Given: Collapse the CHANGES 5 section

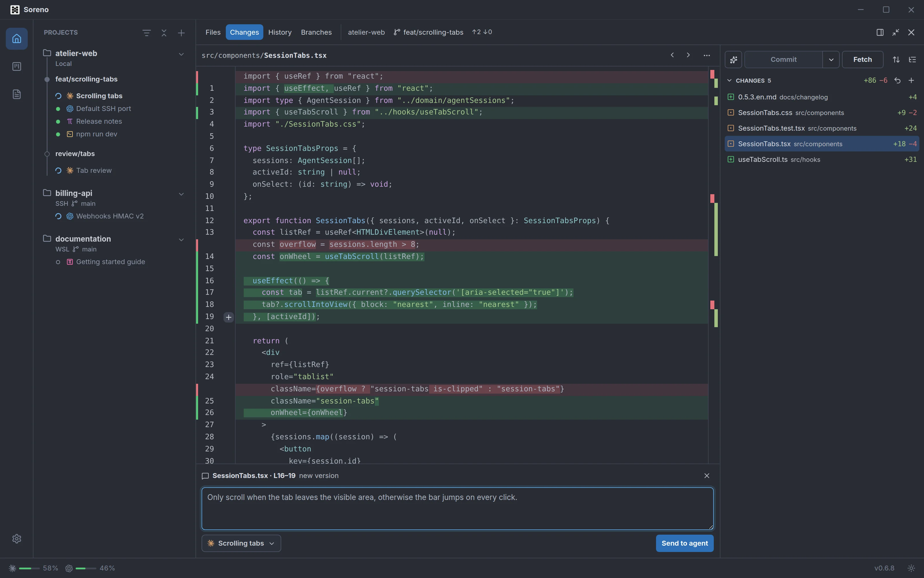Looking at the screenshot, I should coord(729,81).
